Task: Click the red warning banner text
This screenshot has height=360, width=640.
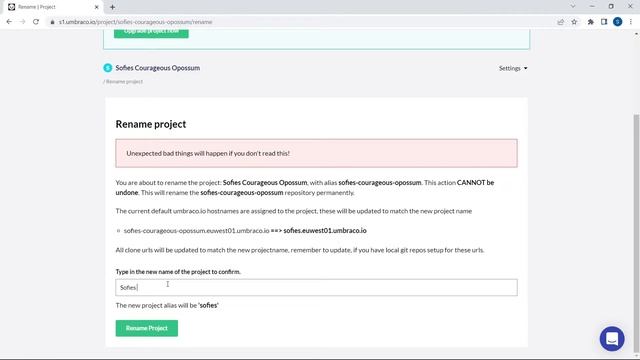Action: [208, 153]
